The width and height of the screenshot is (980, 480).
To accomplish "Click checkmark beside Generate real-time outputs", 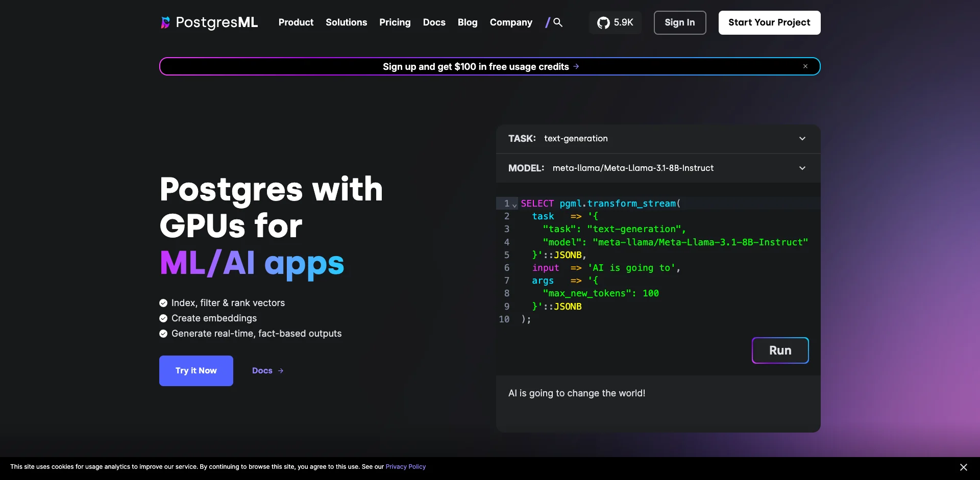I will coord(163,334).
